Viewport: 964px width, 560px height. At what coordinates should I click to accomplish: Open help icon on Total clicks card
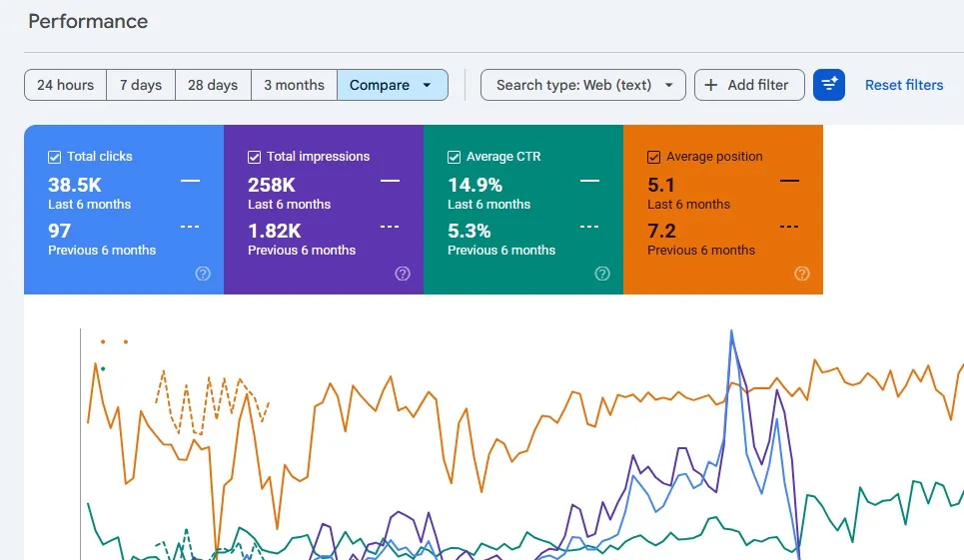pyautogui.click(x=203, y=274)
